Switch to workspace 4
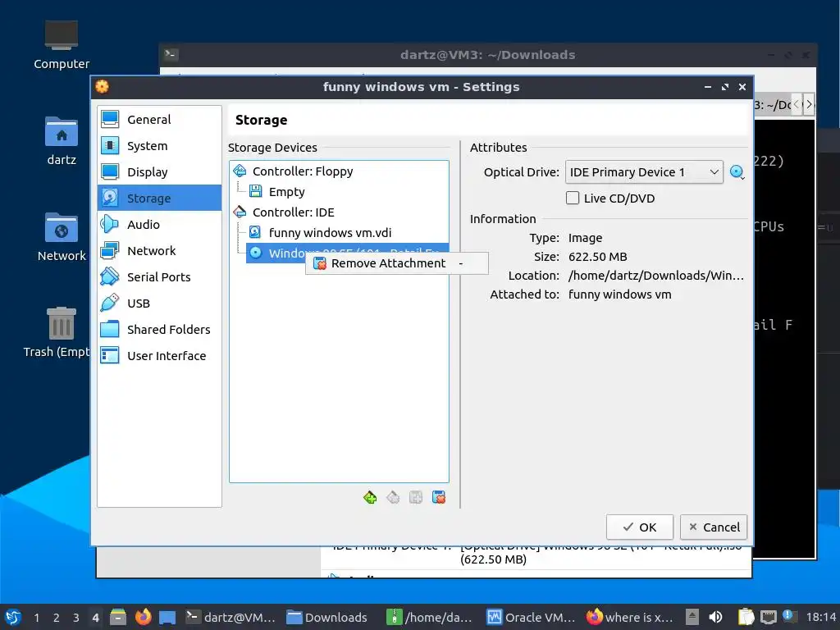Viewport: 840px width, 630px height. click(95, 618)
